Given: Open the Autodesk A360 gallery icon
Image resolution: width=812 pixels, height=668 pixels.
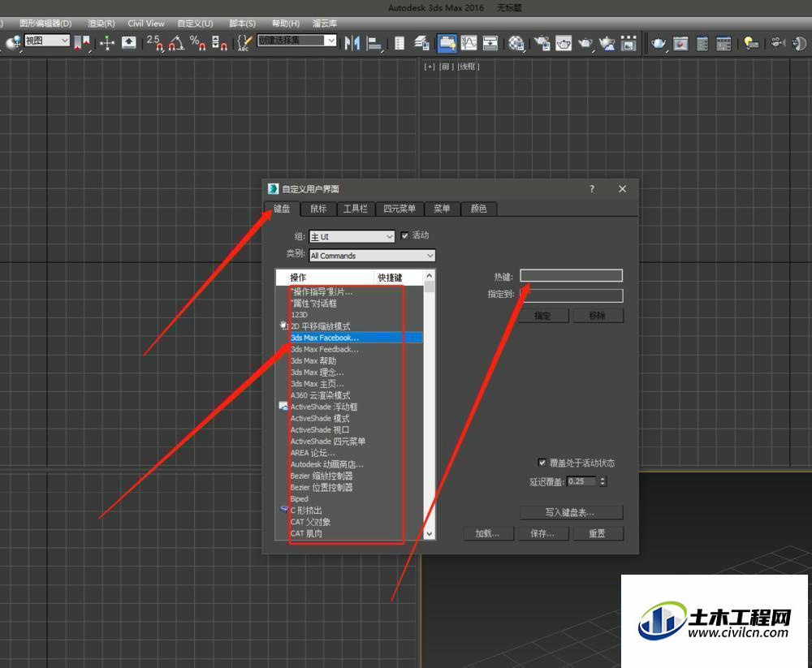Looking at the screenshot, I should tap(628, 42).
